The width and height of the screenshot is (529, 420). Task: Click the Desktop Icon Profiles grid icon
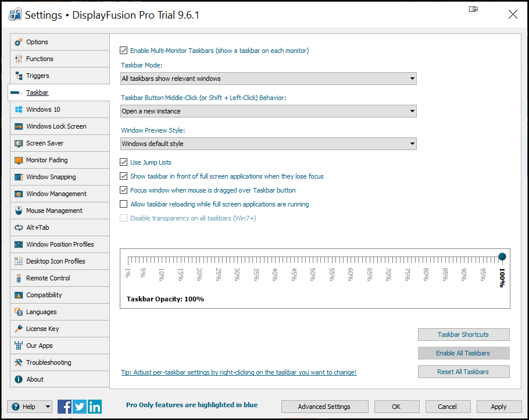(19, 261)
